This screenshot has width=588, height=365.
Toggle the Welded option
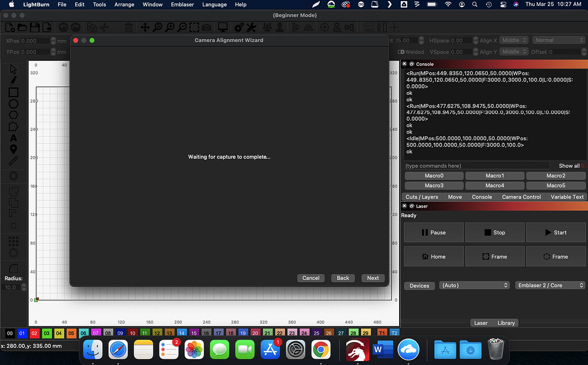(x=402, y=52)
